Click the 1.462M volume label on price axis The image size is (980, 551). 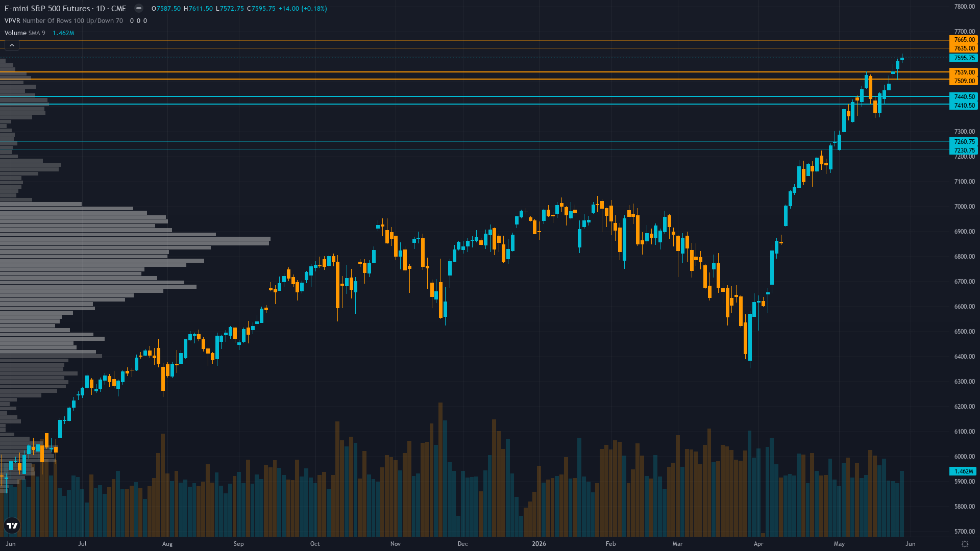coord(963,471)
